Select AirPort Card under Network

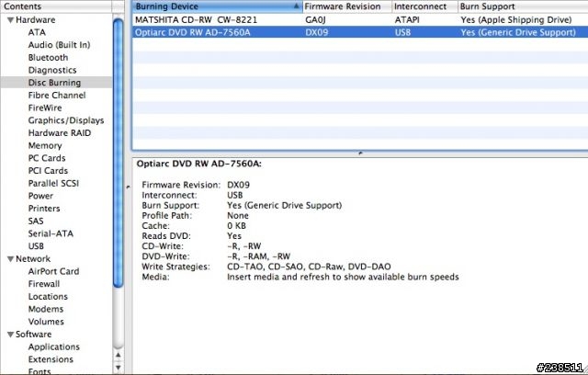click(53, 271)
